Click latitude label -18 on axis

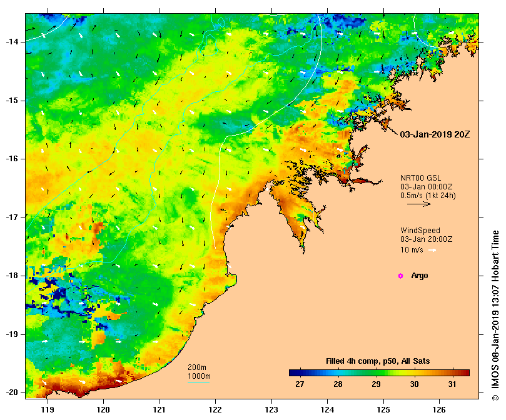coord(12,276)
